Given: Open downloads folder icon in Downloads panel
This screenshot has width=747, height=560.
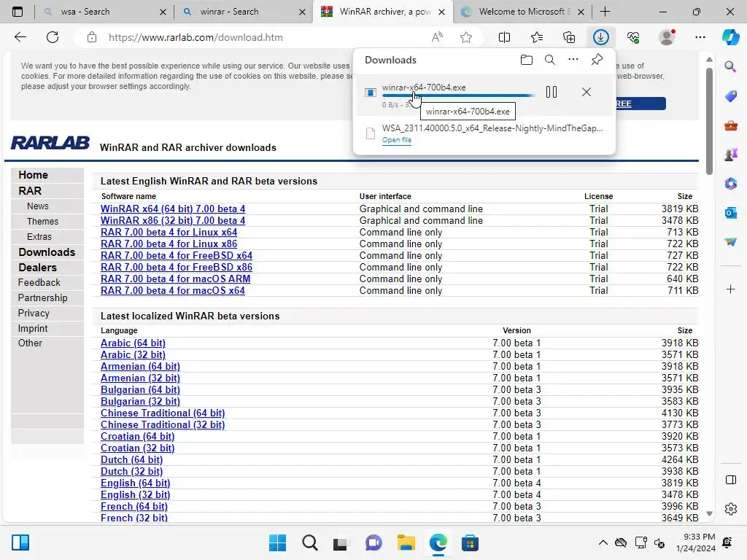Looking at the screenshot, I should [x=527, y=60].
